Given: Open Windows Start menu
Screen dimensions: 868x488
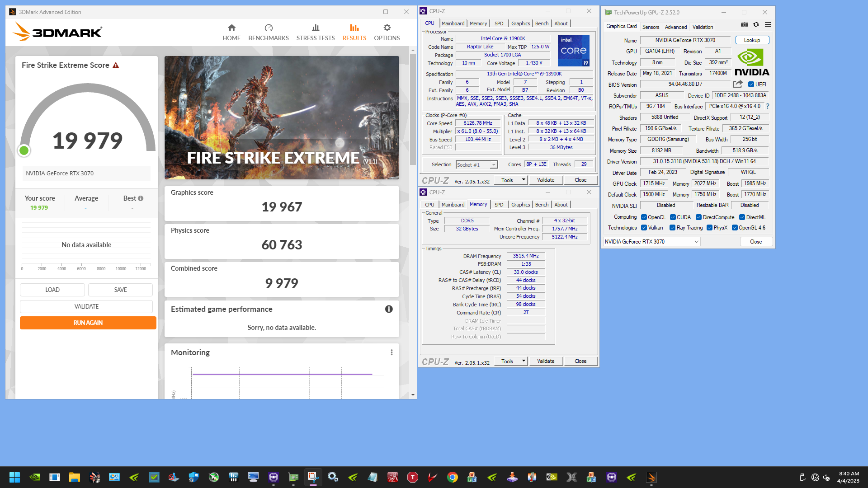Looking at the screenshot, I should (14, 477).
